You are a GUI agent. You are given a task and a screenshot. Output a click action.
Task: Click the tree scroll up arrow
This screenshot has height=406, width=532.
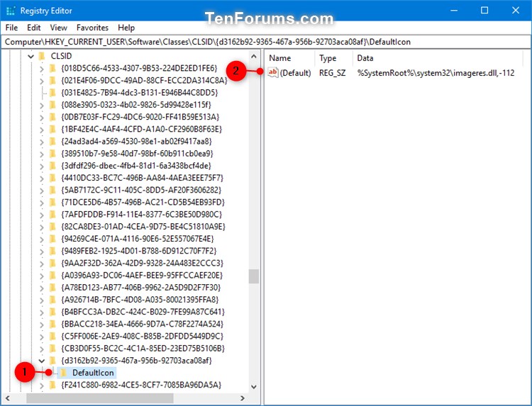coord(254,57)
